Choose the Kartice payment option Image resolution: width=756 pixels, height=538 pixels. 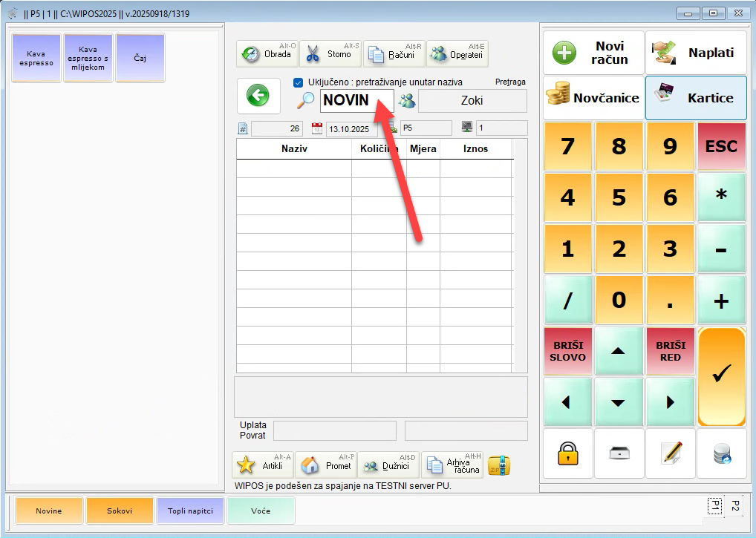click(x=695, y=98)
